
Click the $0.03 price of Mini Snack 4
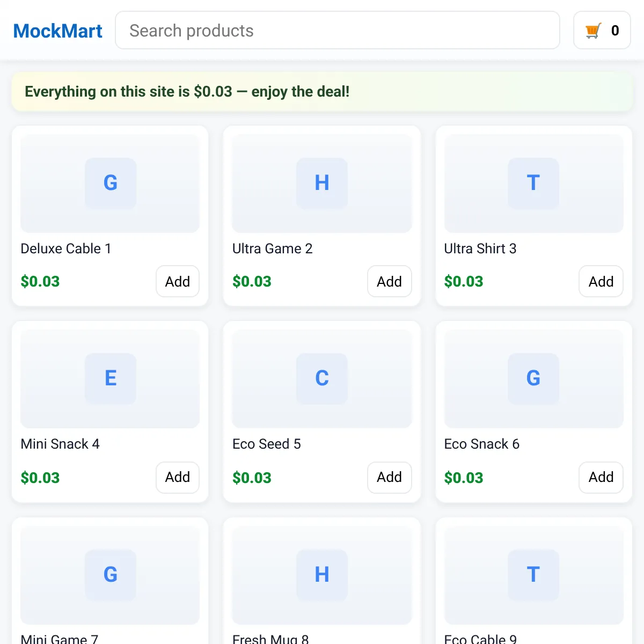(40, 478)
